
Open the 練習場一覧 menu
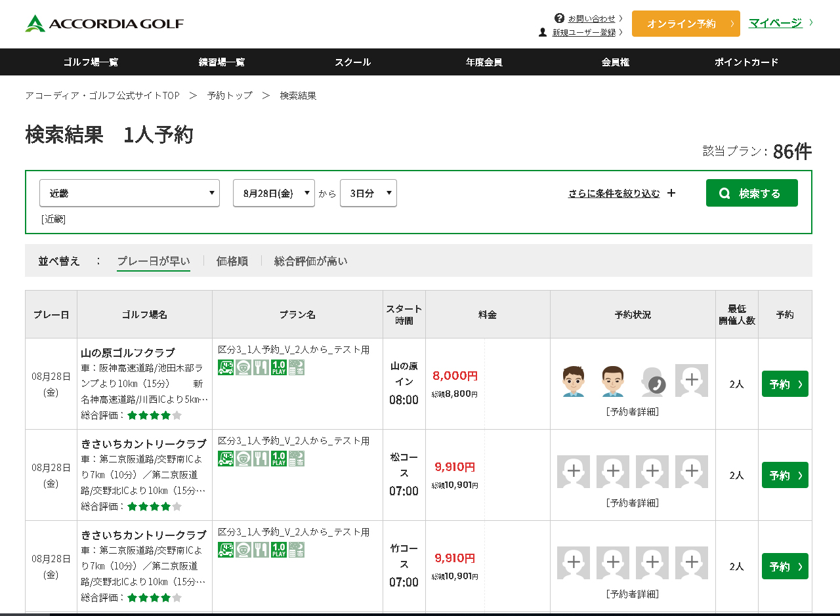222,62
